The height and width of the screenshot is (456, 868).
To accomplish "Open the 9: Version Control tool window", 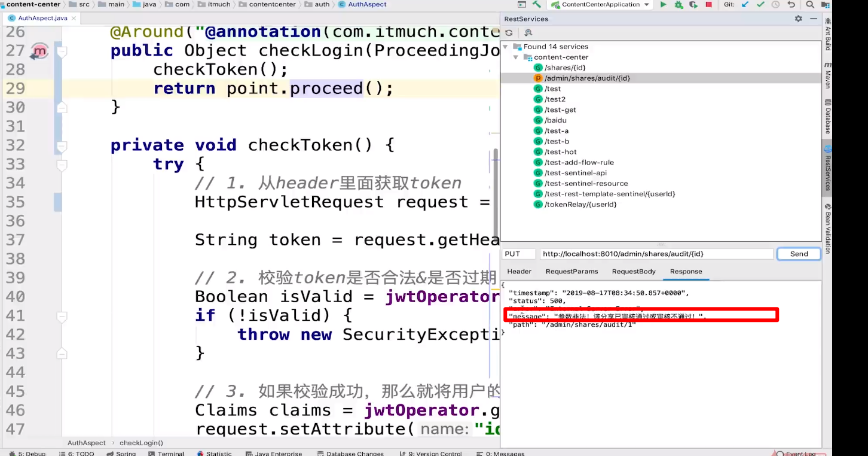I will tap(430, 453).
